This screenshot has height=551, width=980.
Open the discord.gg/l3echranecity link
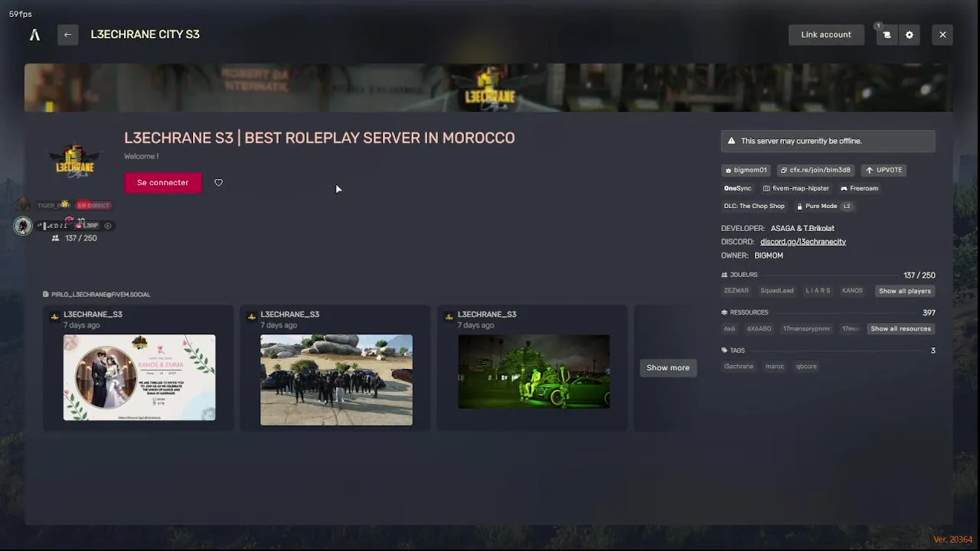(803, 242)
